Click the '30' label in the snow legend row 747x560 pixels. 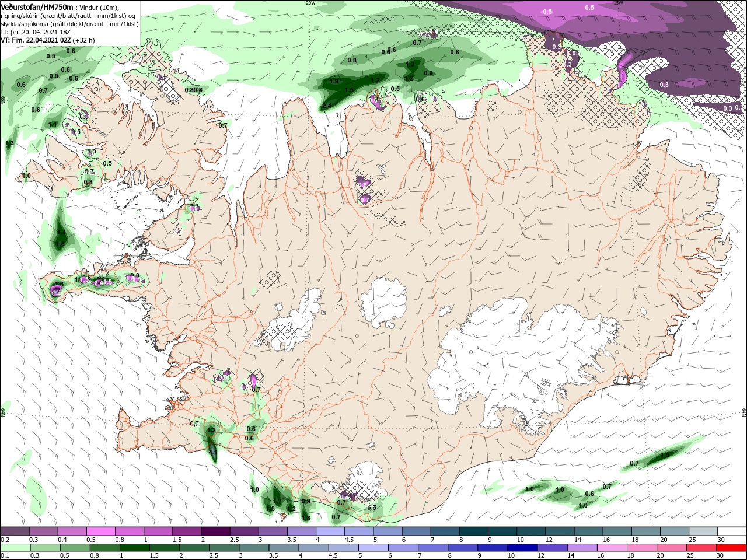click(721, 540)
